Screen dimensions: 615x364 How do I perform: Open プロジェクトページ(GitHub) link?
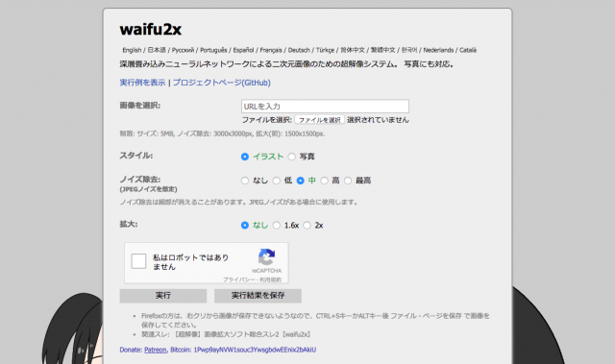(222, 83)
